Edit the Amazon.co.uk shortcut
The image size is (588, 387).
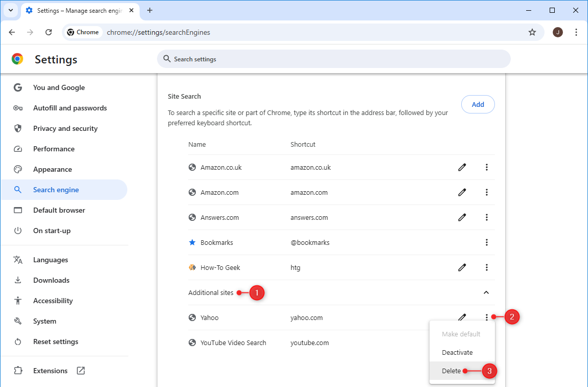[x=462, y=167]
